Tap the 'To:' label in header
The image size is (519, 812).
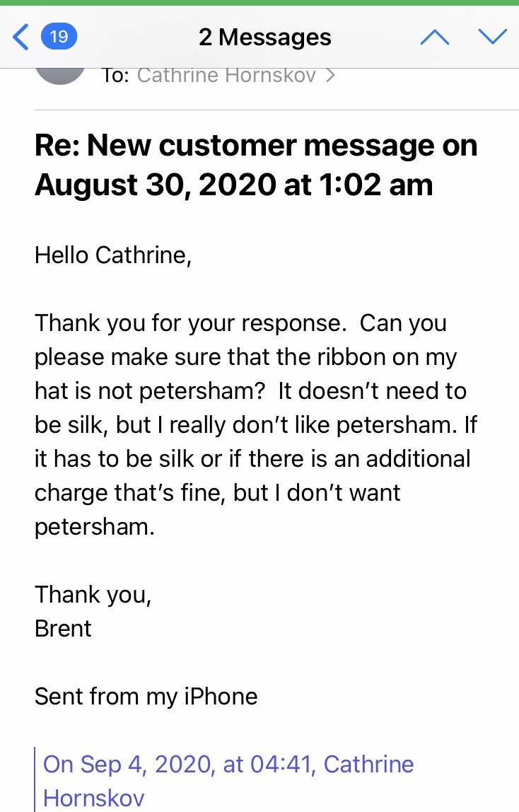click(115, 76)
